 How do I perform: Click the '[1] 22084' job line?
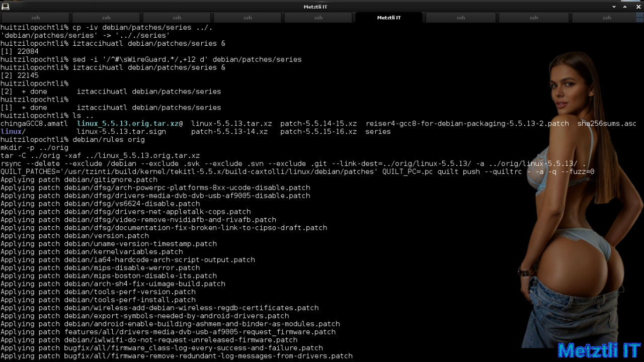point(20,51)
